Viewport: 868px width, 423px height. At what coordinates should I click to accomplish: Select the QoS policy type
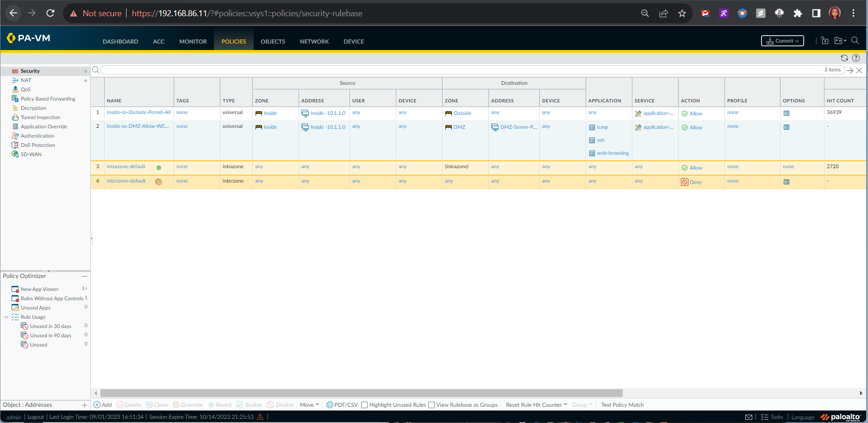(x=25, y=89)
